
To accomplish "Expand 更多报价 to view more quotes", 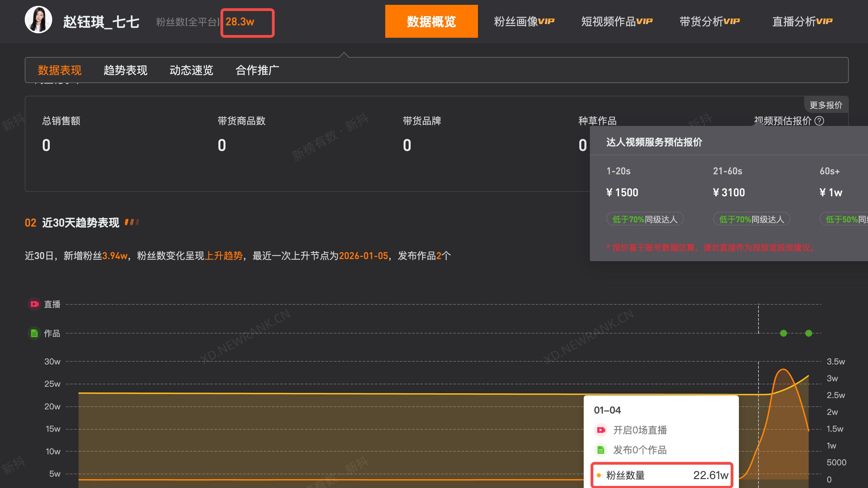I will pyautogui.click(x=826, y=105).
